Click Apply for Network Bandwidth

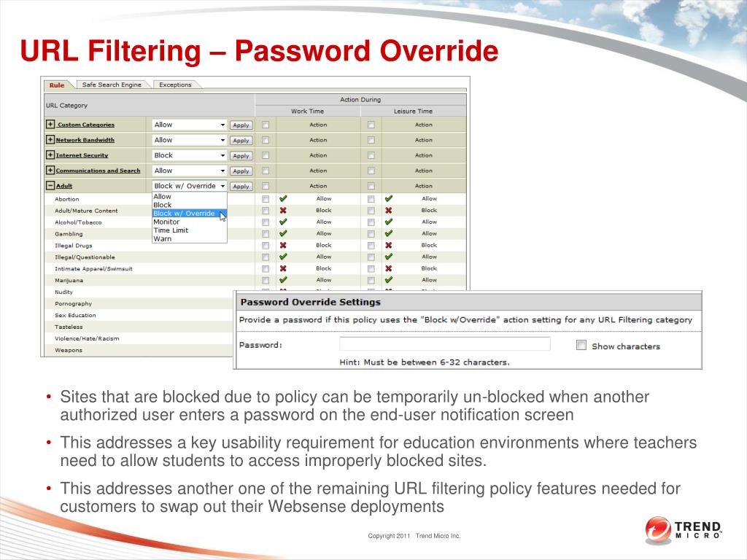pyautogui.click(x=241, y=141)
